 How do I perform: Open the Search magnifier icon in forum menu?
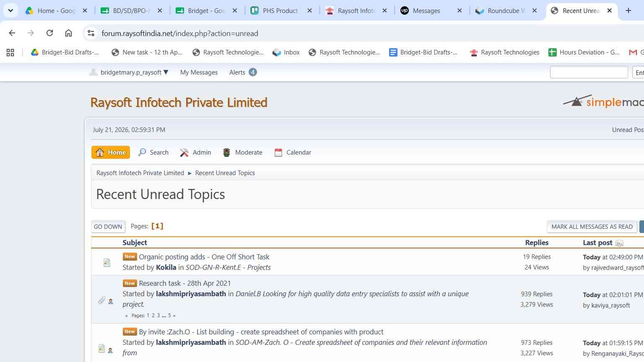(x=143, y=153)
